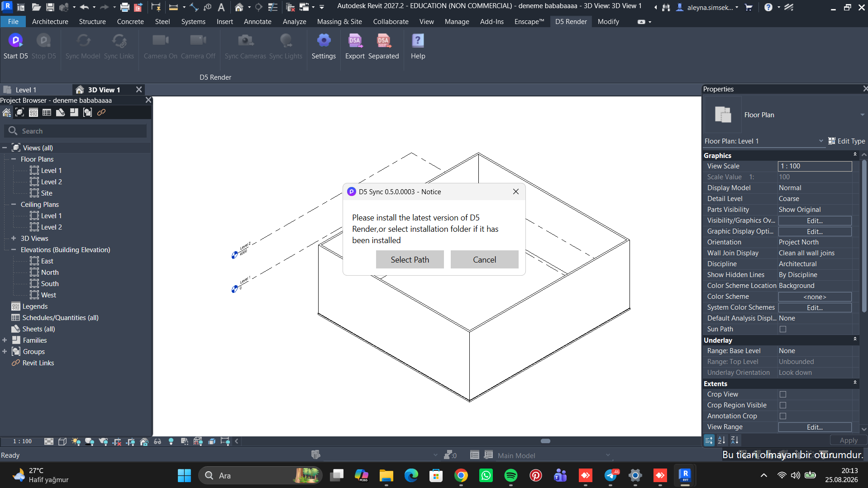Viewport: 868px width, 488px height.
Task: Click the Text tool icon in quick access toolbar
Action: 221,7
